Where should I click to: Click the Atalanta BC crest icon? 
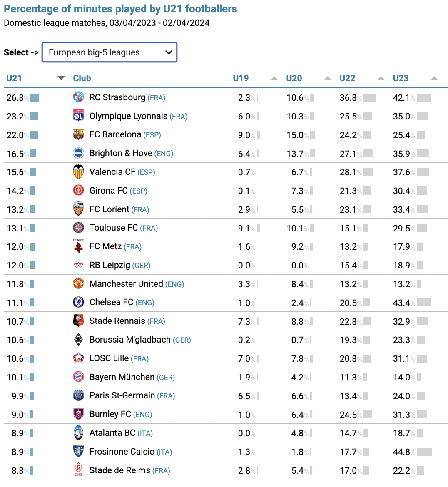click(x=78, y=432)
